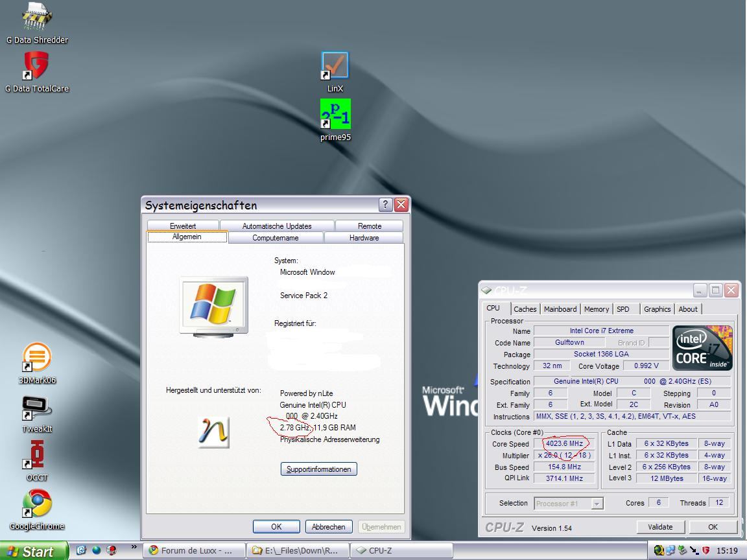Click the Validate button in CPU-Z
The image size is (747, 560).
[x=660, y=527]
